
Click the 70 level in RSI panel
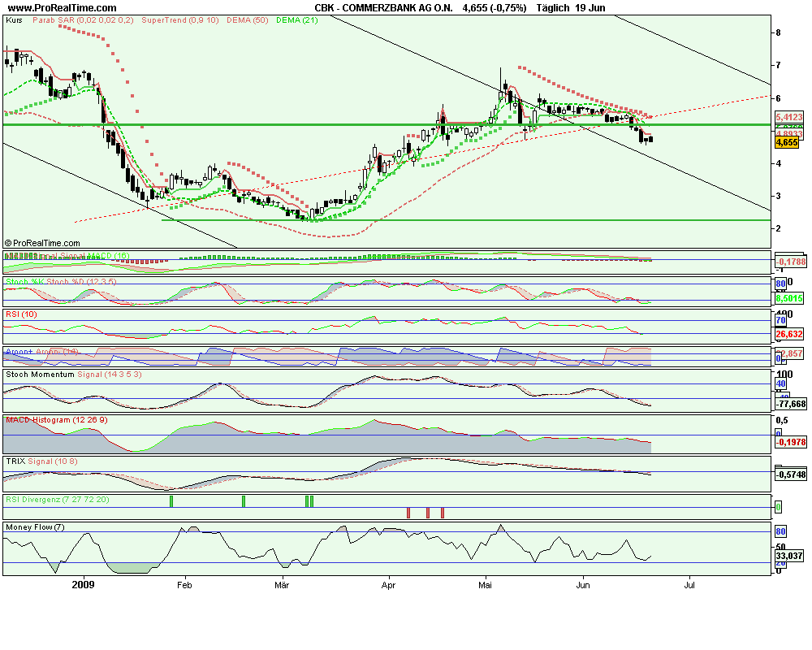click(x=780, y=321)
